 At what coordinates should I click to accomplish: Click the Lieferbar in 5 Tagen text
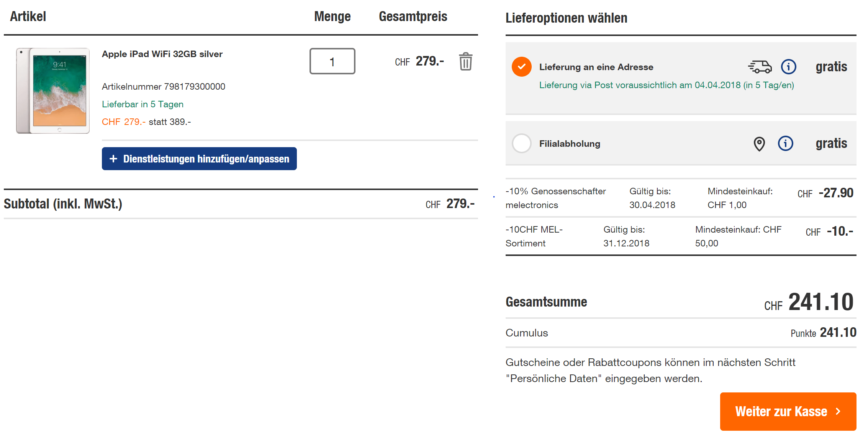click(x=142, y=104)
